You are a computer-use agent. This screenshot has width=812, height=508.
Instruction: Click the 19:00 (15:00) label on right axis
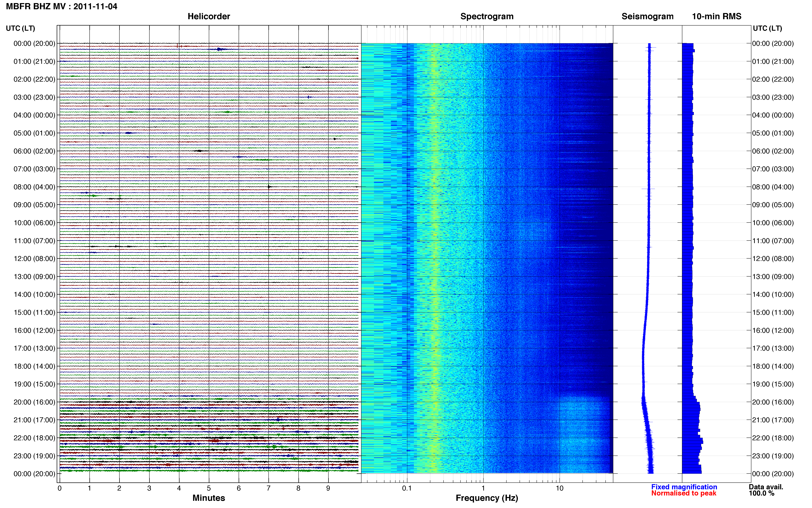pyautogui.click(x=773, y=384)
